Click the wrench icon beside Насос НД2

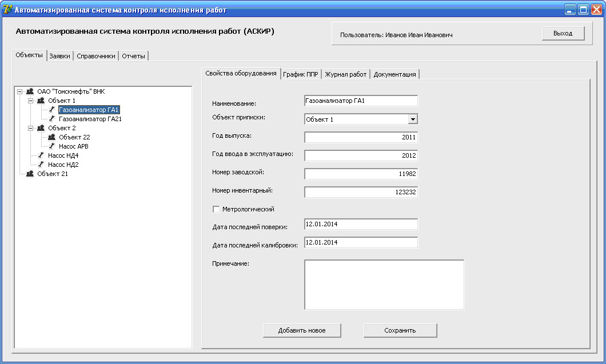tap(41, 165)
